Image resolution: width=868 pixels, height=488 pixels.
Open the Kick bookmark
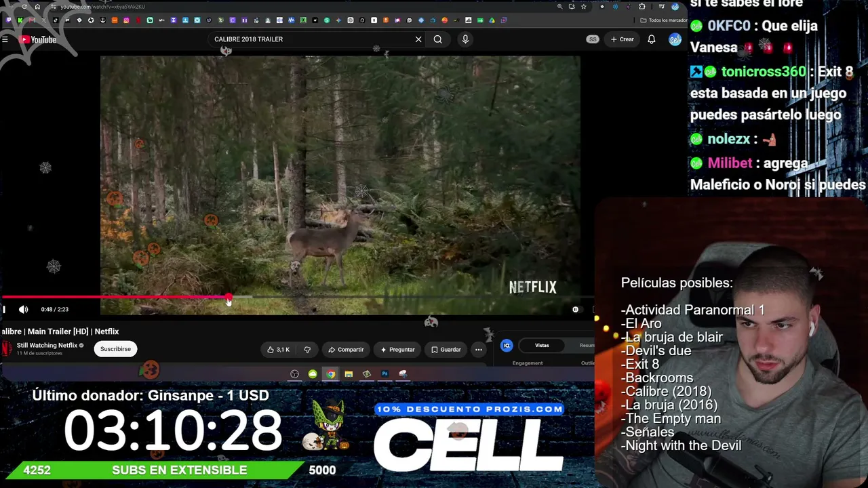click(20, 20)
